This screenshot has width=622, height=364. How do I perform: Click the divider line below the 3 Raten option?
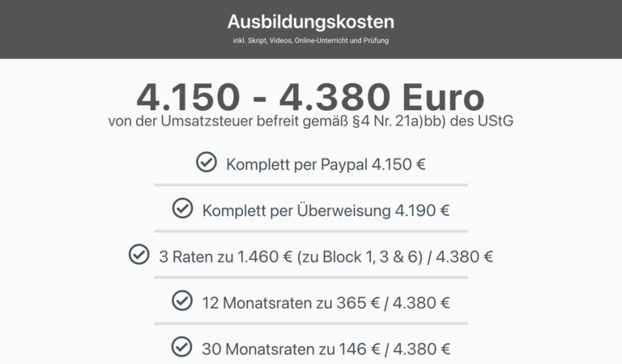[x=311, y=277]
